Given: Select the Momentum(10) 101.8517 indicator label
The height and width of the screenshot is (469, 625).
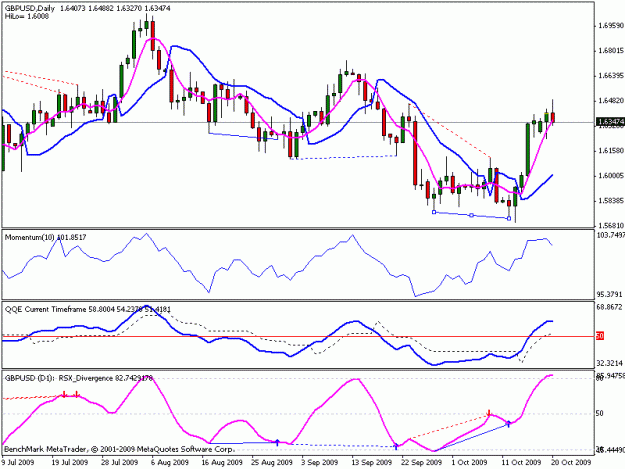Looking at the screenshot, I should click(x=45, y=237).
